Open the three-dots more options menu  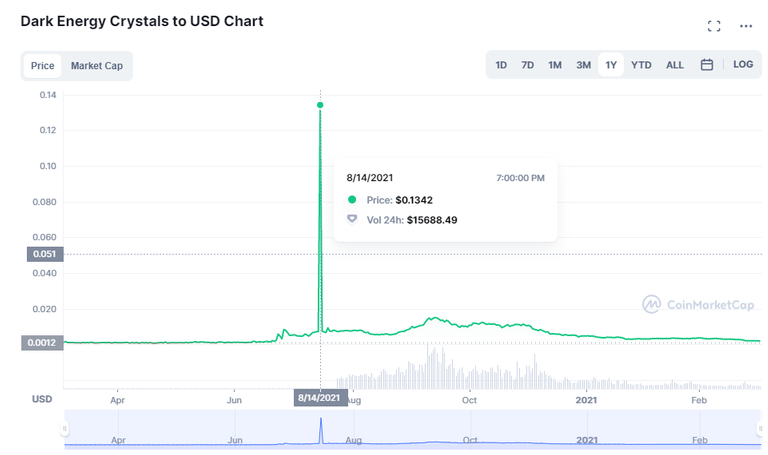click(746, 26)
